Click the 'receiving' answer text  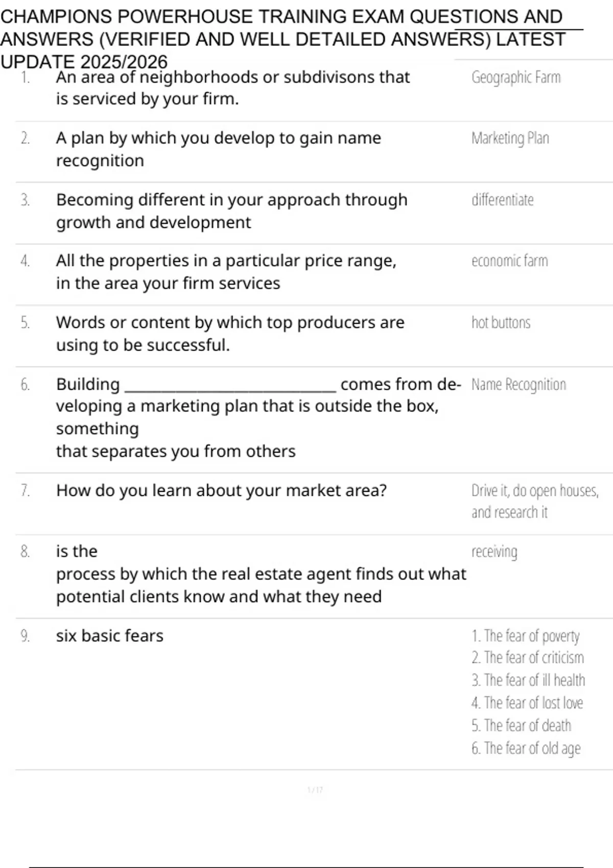[494, 552]
